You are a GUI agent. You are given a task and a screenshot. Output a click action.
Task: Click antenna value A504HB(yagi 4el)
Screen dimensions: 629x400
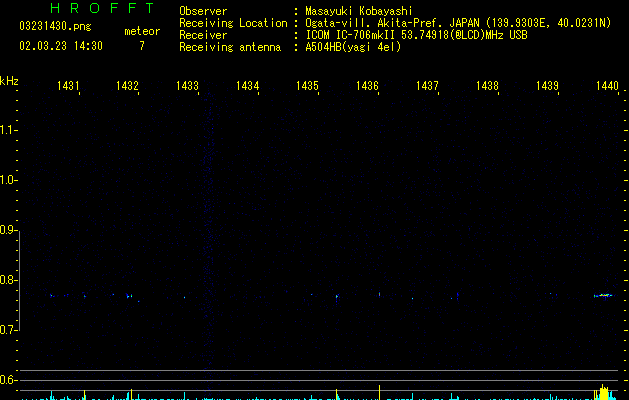coord(353,47)
